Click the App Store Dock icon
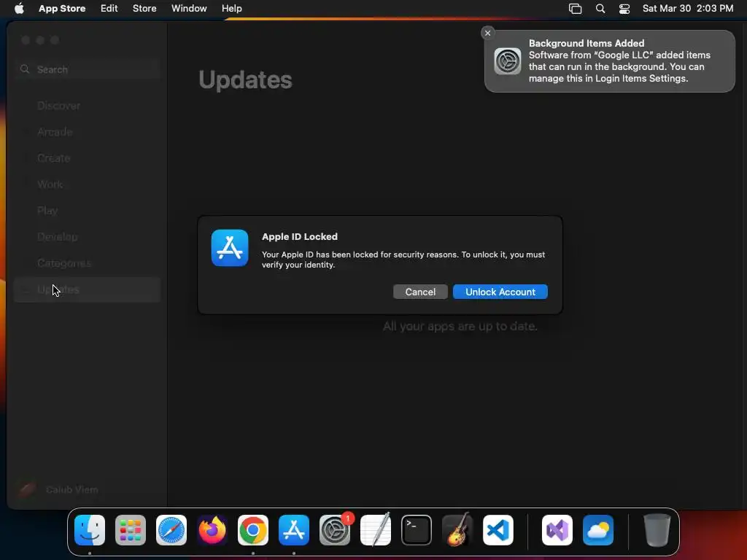The height and width of the screenshot is (560, 747). pyautogui.click(x=294, y=530)
